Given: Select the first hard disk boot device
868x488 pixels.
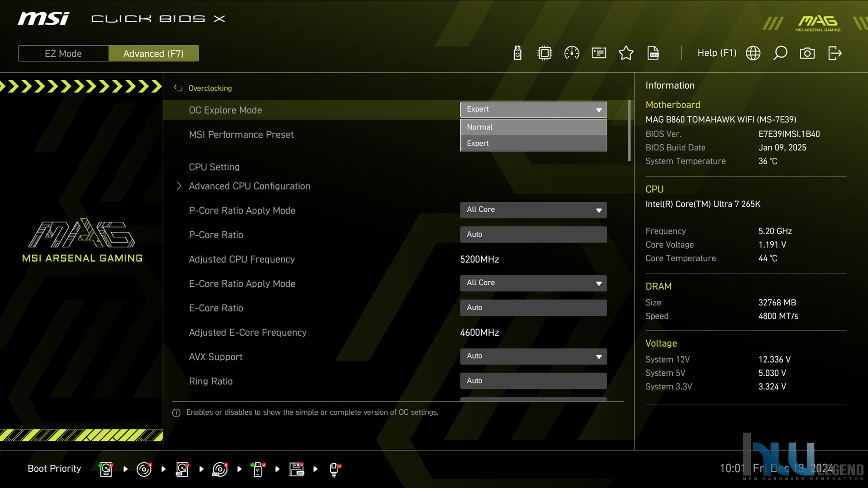Looking at the screenshot, I should click(106, 469).
